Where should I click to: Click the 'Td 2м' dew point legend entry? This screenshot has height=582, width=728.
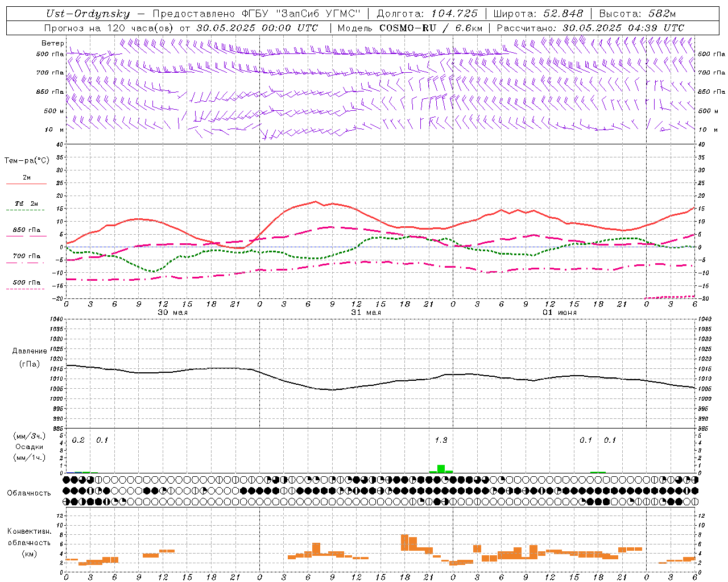[x=27, y=203]
